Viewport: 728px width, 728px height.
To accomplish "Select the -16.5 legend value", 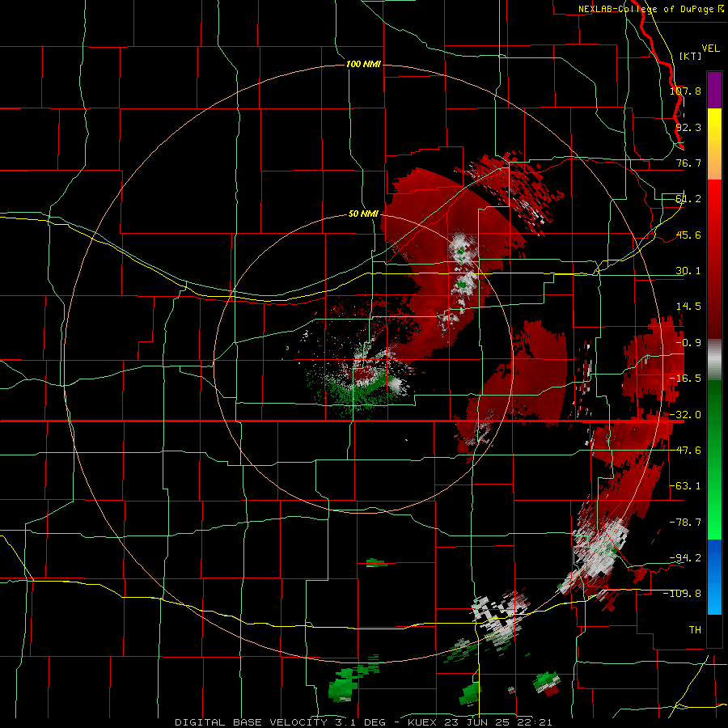I will pos(685,379).
